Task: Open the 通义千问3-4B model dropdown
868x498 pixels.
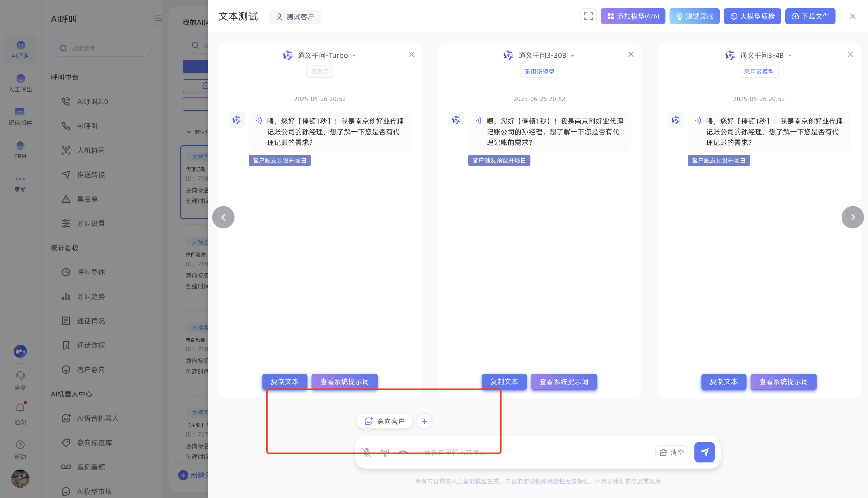Action: pos(790,55)
